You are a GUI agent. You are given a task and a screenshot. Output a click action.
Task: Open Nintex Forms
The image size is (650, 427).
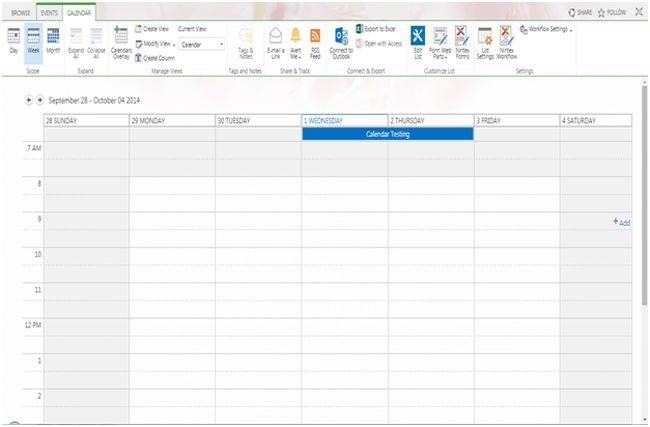(462, 42)
